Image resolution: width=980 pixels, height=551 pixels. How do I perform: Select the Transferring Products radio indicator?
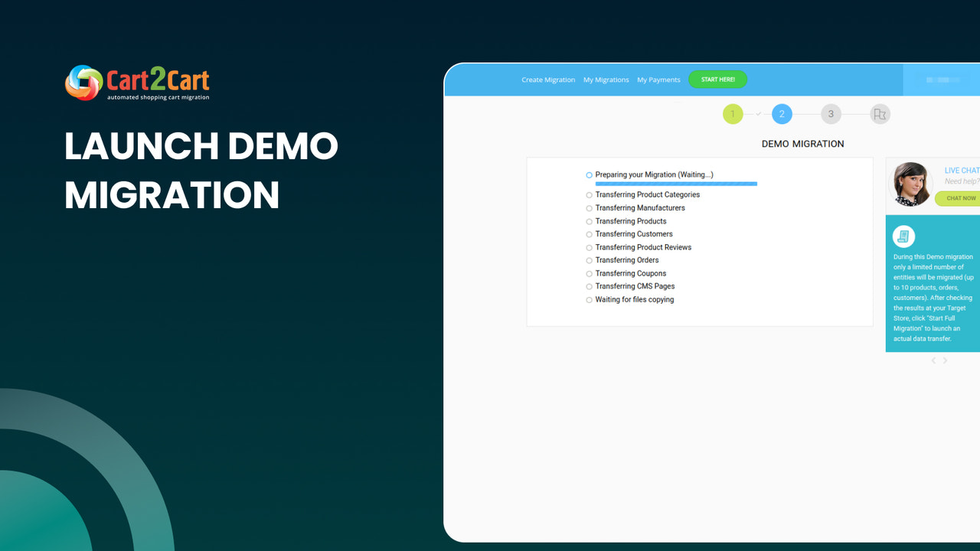tap(588, 221)
